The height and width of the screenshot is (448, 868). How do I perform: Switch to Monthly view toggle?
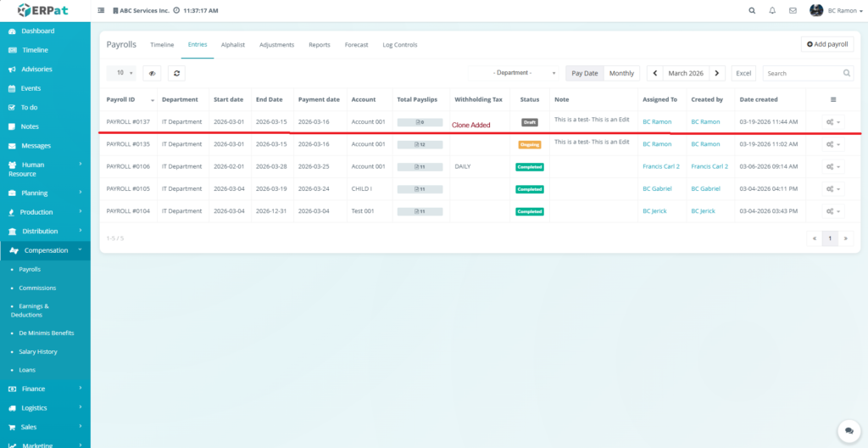[x=621, y=74]
